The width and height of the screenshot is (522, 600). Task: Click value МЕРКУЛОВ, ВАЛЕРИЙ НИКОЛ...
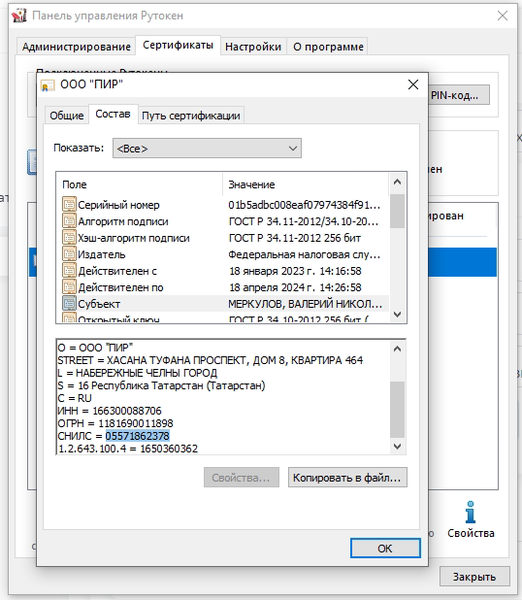click(305, 304)
